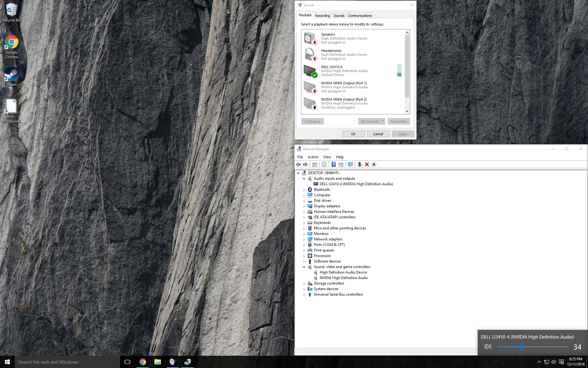The width and height of the screenshot is (588, 368).
Task: Open Set Default dropdown arrow in Sound dialog
Action: pyautogui.click(x=383, y=121)
